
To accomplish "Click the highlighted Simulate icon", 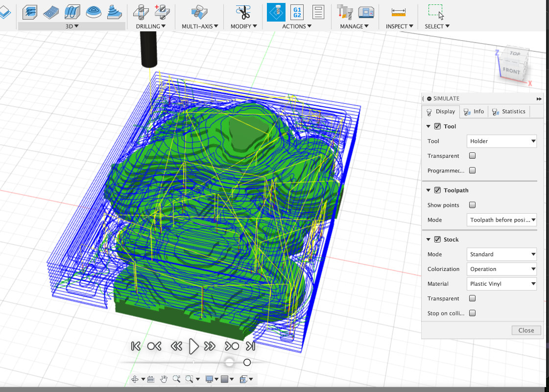I will (x=276, y=12).
